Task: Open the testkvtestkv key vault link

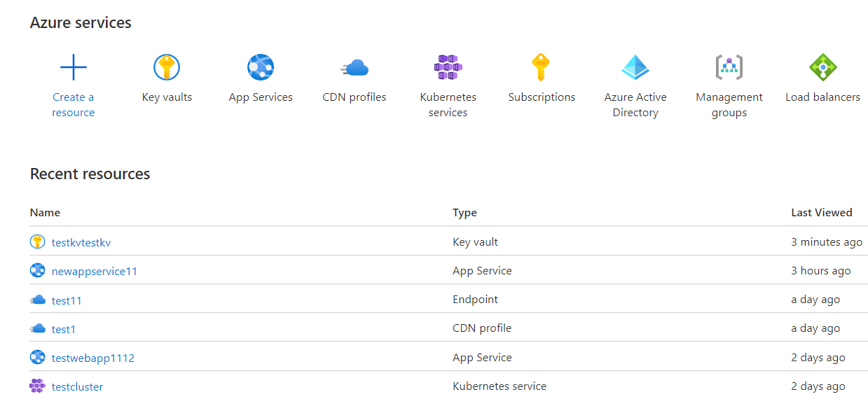Action: tap(81, 242)
